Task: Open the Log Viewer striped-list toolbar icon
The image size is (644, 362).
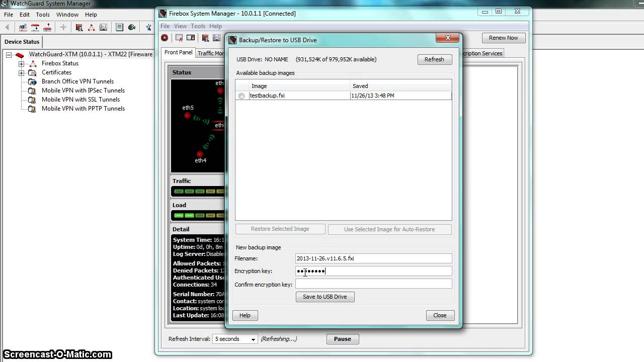Action: tap(119, 27)
